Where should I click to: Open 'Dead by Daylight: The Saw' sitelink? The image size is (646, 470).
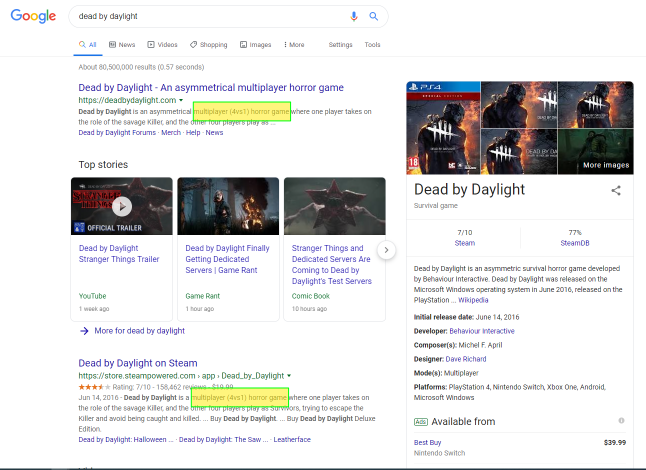[223, 440]
